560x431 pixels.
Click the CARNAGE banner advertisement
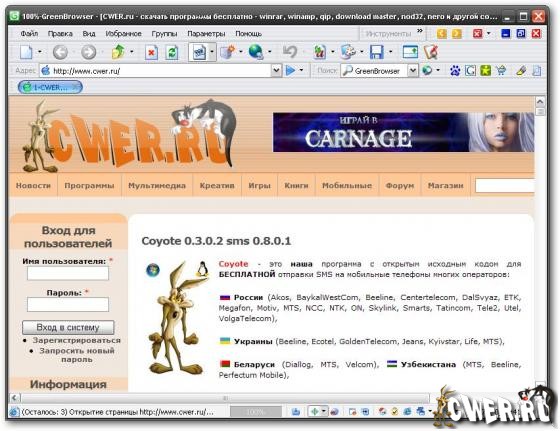pos(404,132)
